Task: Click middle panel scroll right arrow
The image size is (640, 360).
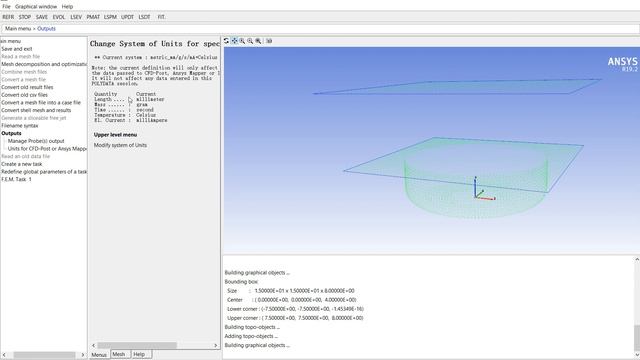Action: coord(216,345)
